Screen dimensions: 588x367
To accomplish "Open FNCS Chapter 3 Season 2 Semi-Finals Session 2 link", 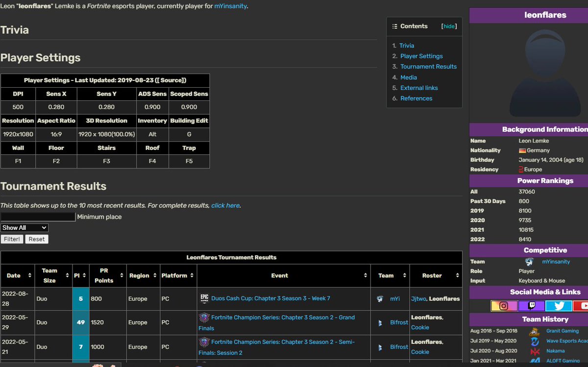I will pyautogui.click(x=277, y=347).
